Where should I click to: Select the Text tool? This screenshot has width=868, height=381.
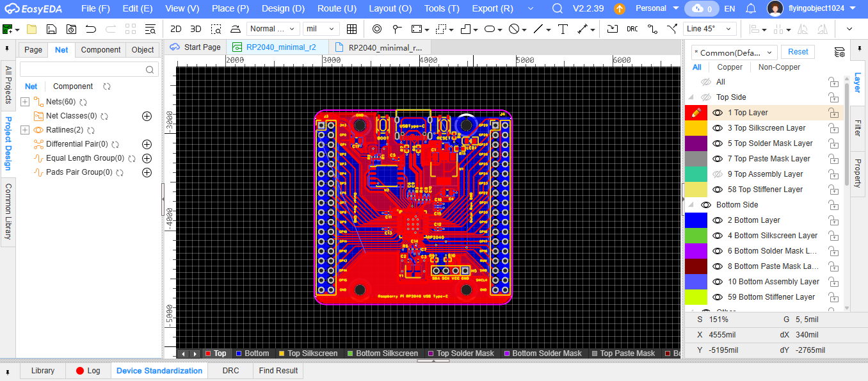pos(563,29)
